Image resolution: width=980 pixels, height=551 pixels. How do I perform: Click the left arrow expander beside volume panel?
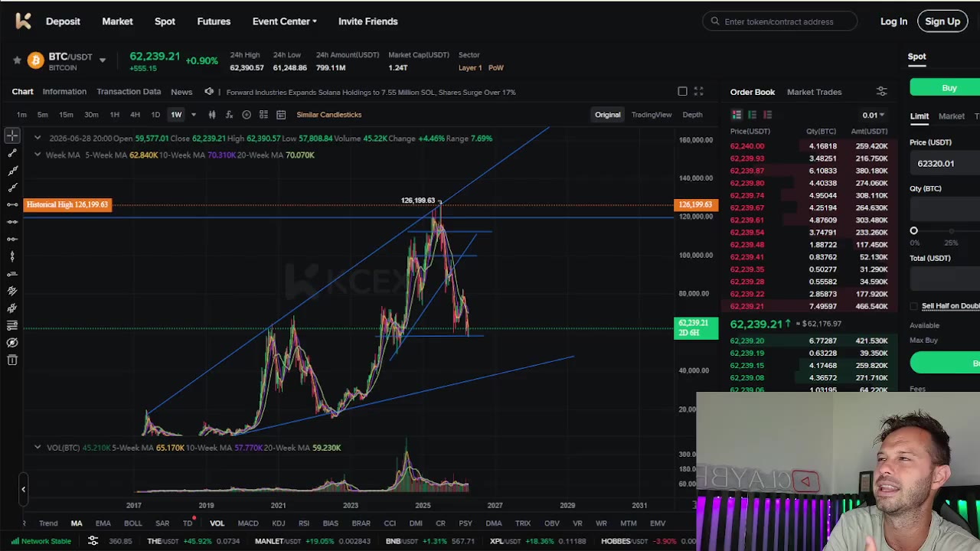(x=23, y=489)
